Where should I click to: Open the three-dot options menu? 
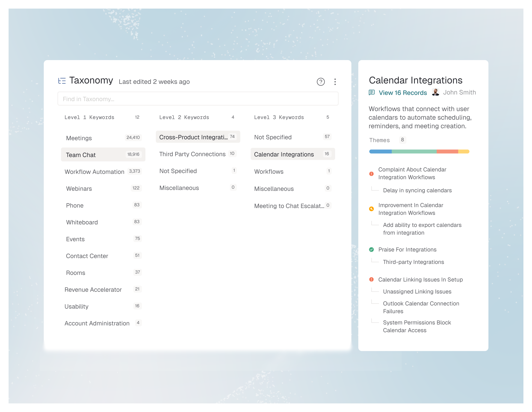(x=335, y=82)
